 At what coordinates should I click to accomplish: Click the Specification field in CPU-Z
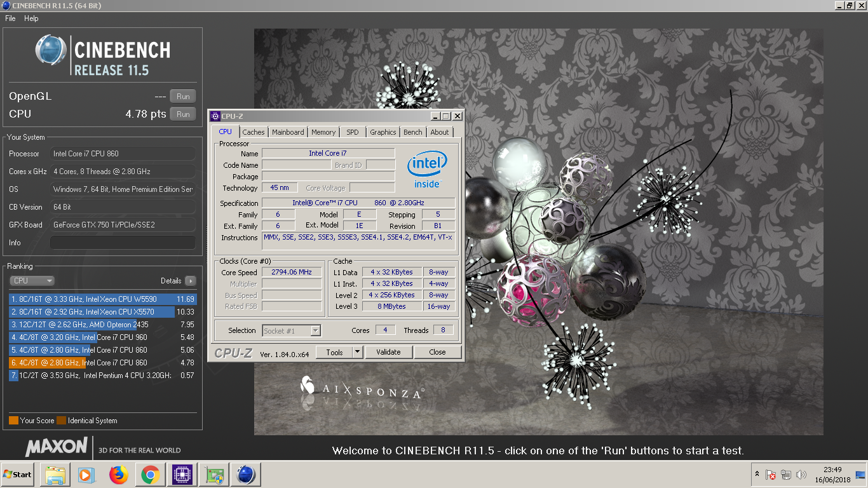coord(358,203)
